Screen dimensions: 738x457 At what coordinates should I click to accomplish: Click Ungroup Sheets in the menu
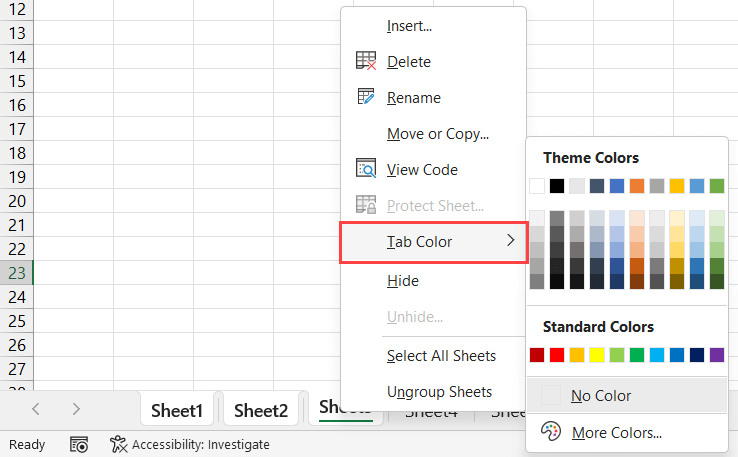(x=439, y=392)
